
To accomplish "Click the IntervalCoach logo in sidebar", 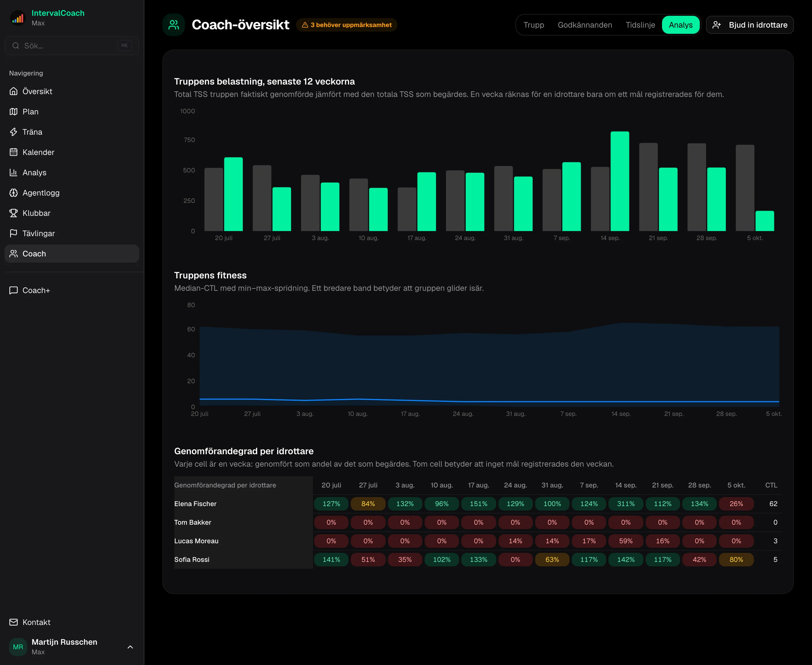I will (x=18, y=18).
